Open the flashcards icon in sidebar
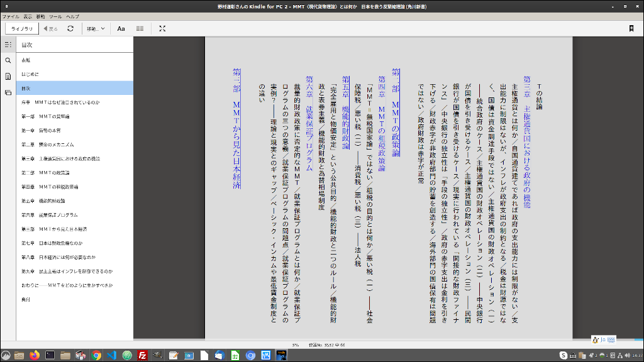 coord(8,92)
